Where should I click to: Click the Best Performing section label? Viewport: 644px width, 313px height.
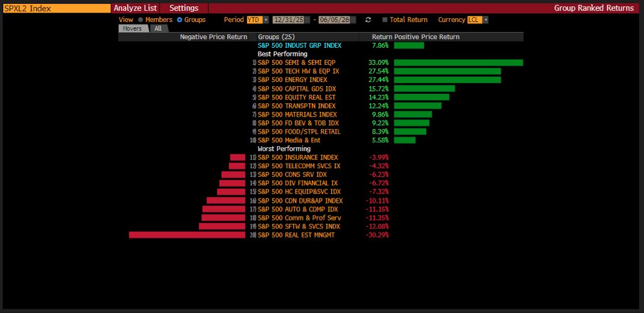pyautogui.click(x=282, y=54)
